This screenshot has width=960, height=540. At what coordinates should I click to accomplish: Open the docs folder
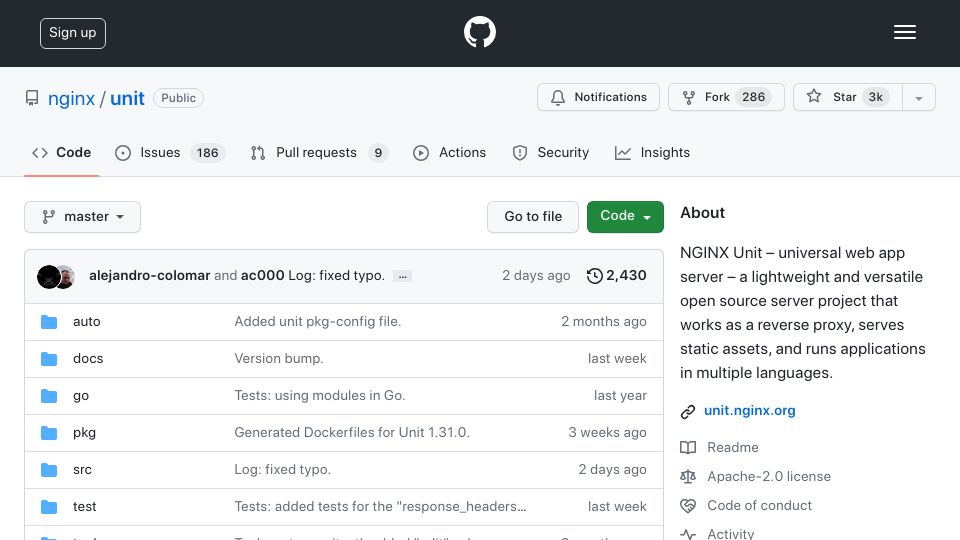(x=88, y=359)
